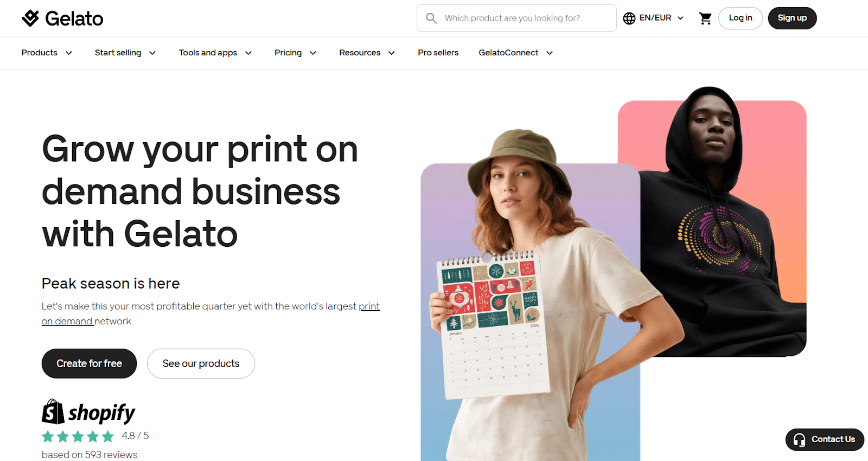
Task: Follow the print on demand link
Action: (x=210, y=313)
